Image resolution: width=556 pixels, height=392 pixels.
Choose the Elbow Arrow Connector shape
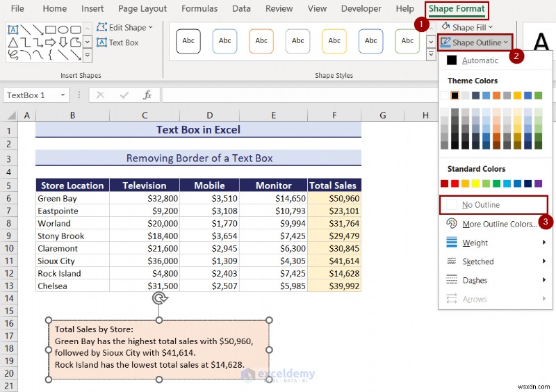38,42
